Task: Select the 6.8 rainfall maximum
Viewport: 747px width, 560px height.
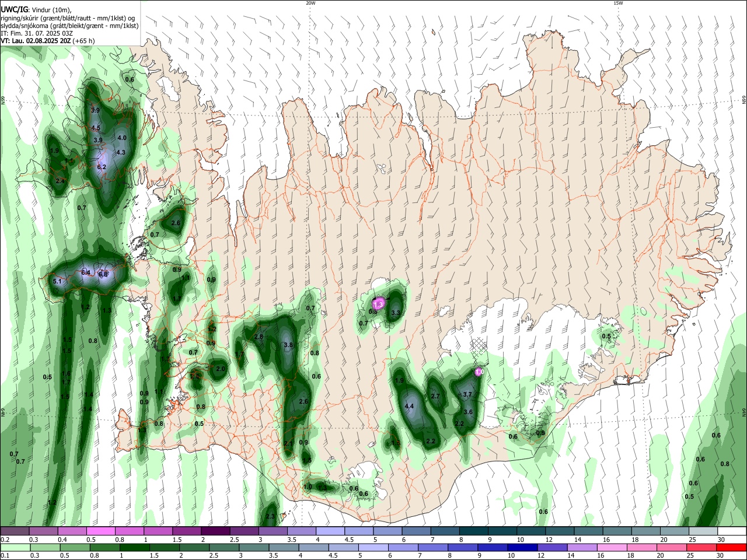Action: coord(103,274)
